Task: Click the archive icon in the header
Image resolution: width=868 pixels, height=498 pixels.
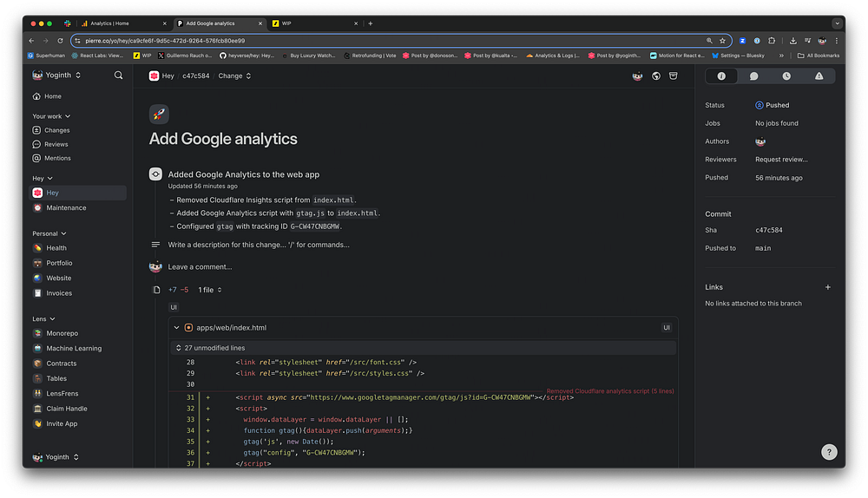Action: pyautogui.click(x=674, y=76)
